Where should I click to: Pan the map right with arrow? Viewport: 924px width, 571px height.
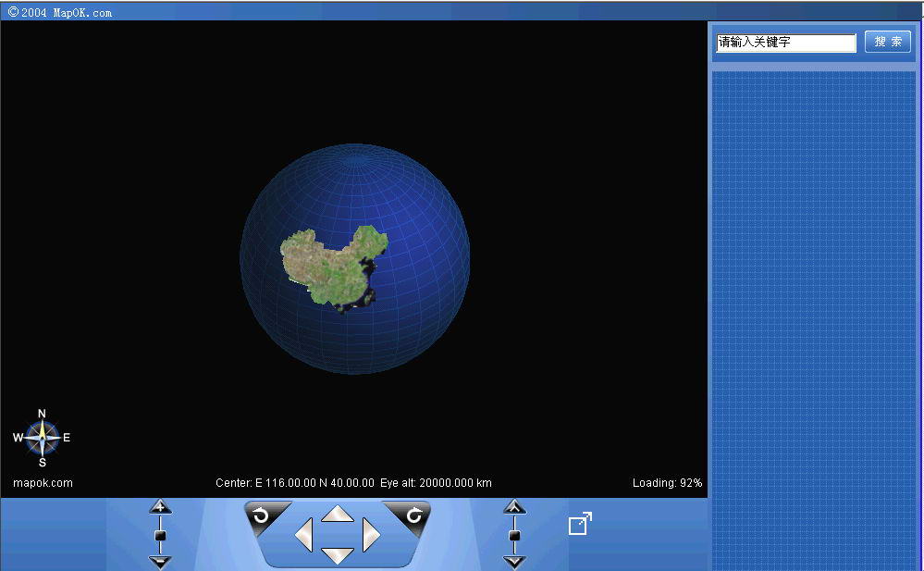pyautogui.click(x=370, y=535)
